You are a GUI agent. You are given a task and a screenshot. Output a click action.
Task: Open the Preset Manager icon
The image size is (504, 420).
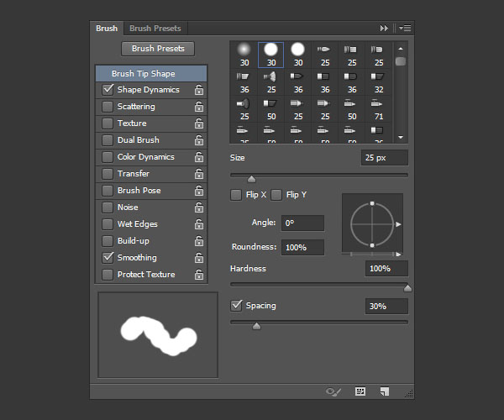[x=360, y=391]
